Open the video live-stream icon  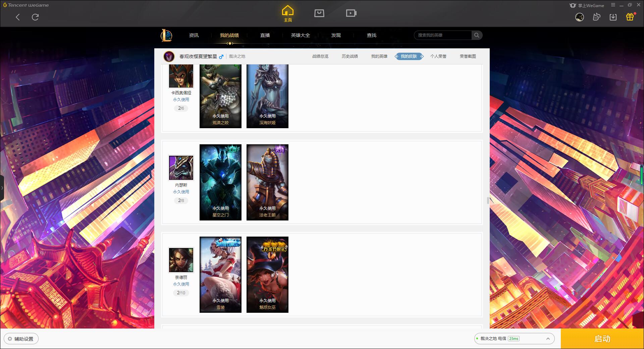(x=351, y=13)
